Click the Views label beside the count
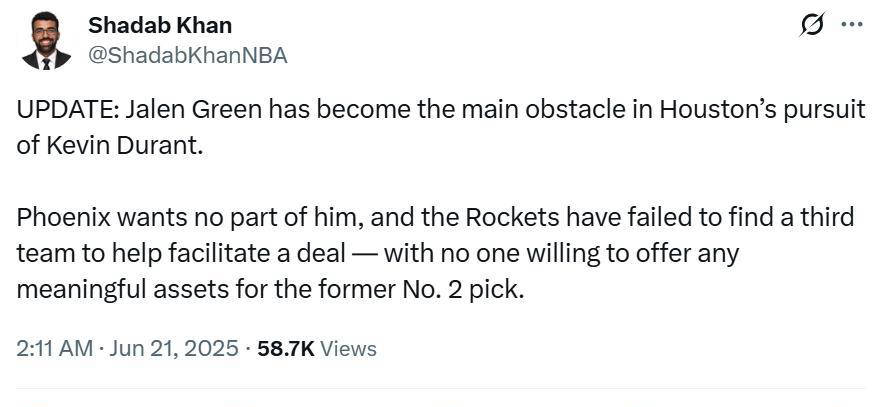The image size is (882, 407). tap(348, 349)
